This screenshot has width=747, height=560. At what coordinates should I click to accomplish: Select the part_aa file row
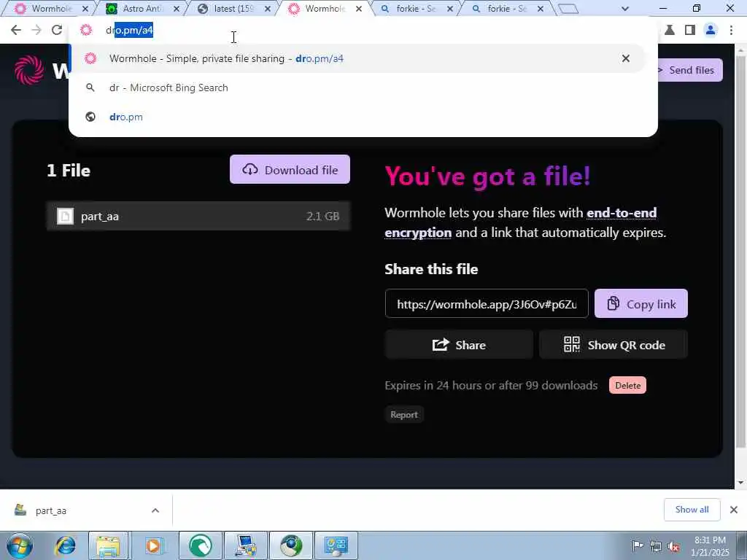198,216
